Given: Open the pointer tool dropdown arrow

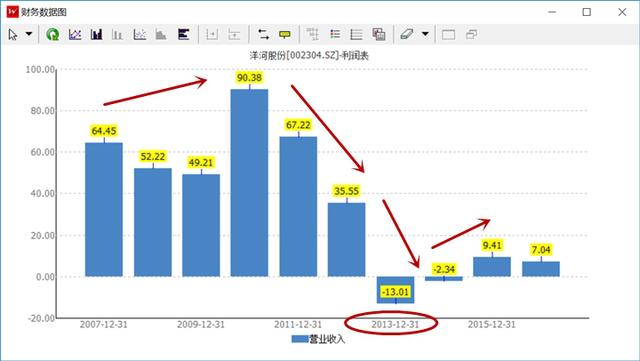Looking at the screenshot, I should (29, 34).
